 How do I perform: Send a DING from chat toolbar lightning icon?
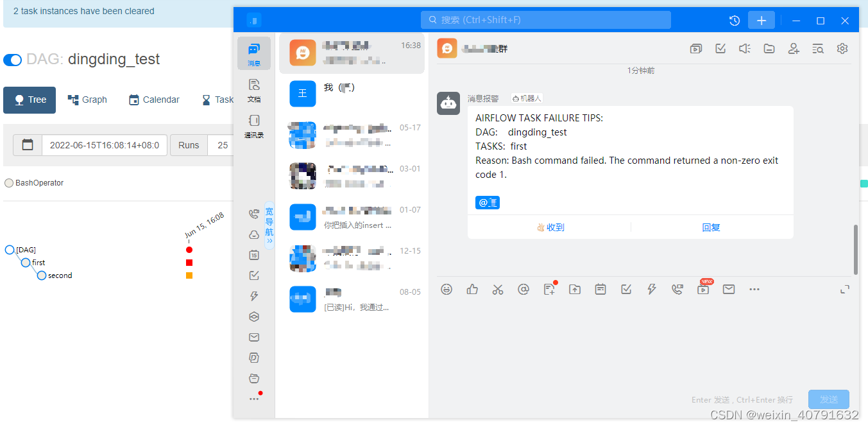pyautogui.click(x=652, y=290)
